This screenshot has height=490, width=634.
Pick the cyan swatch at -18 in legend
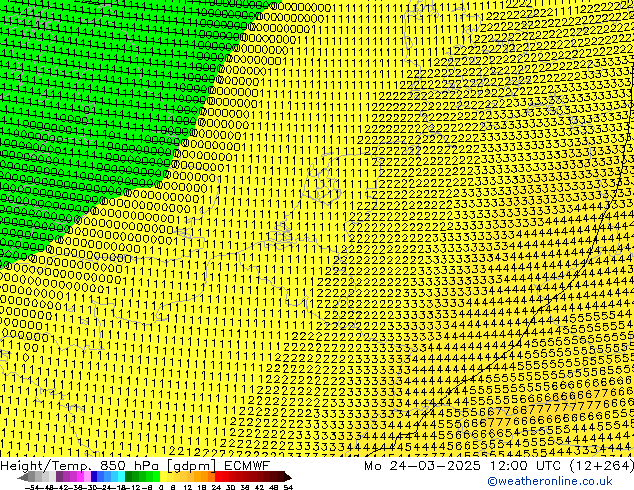coord(121,477)
